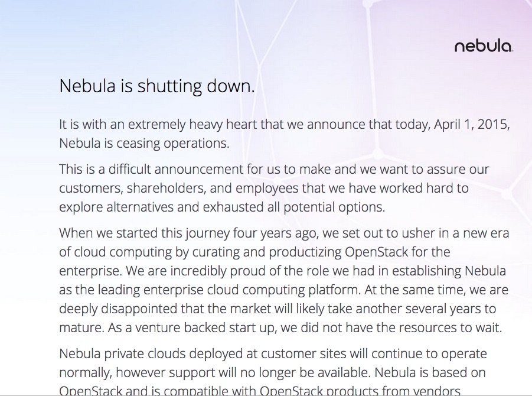
Task: Click the line starting "This is a difficult announcement"
Action: [x=274, y=170]
